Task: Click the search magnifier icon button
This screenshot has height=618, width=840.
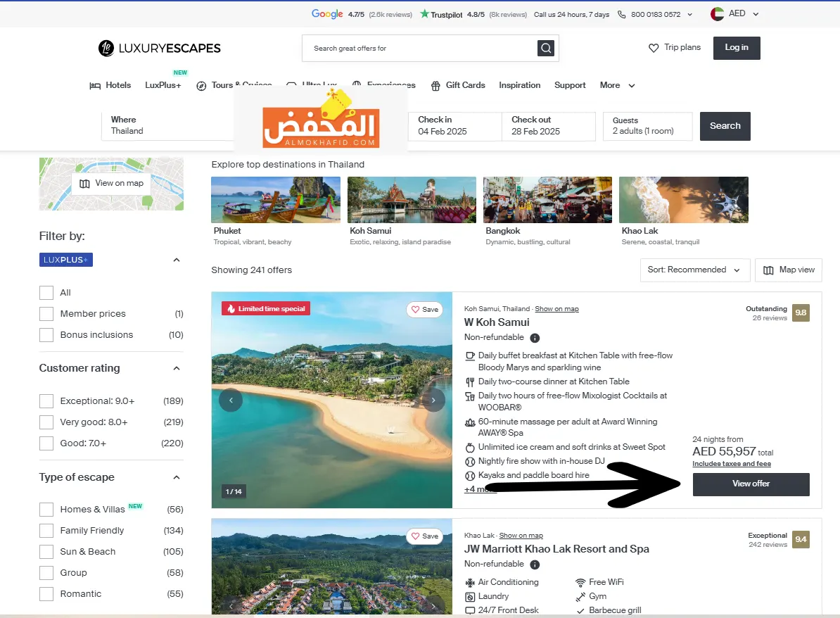Action: click(545, 49)
